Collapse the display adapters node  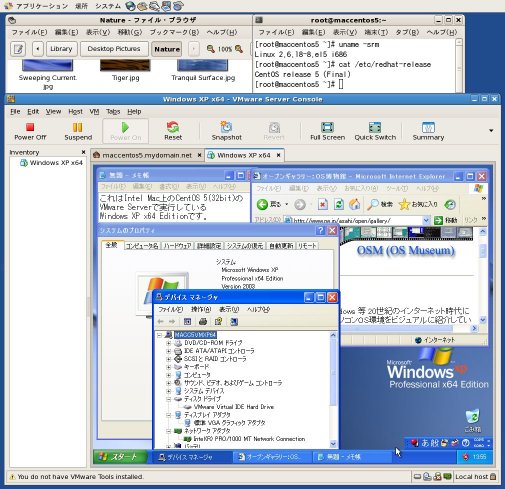[169, 415]
